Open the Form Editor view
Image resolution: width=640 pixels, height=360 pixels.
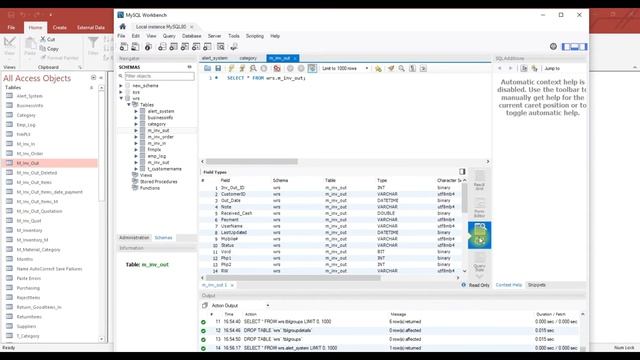pyautogui.click(x=480, y=207)
